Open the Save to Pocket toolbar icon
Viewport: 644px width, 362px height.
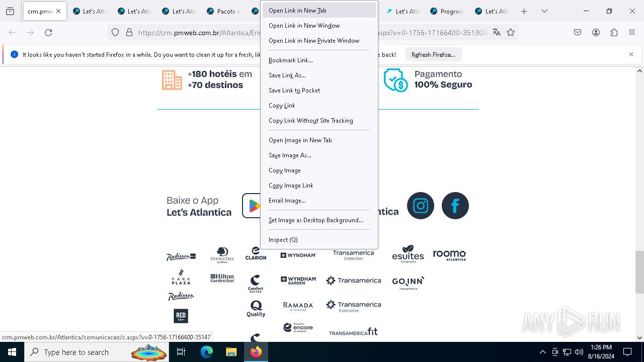click(x=578, y=33)
